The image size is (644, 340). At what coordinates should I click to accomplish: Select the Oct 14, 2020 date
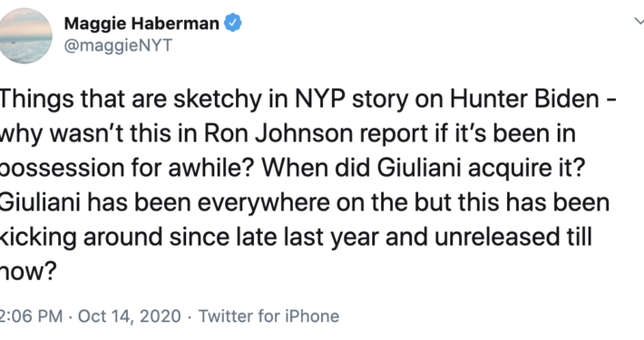click(x=130, y=316)
